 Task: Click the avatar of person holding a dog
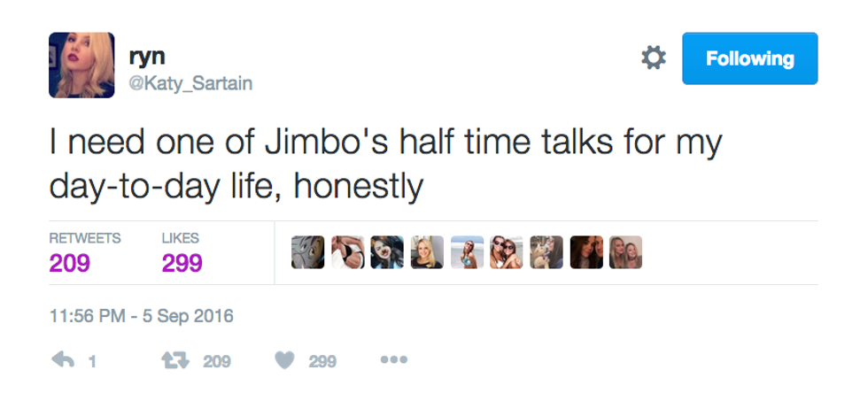point(546,252)
